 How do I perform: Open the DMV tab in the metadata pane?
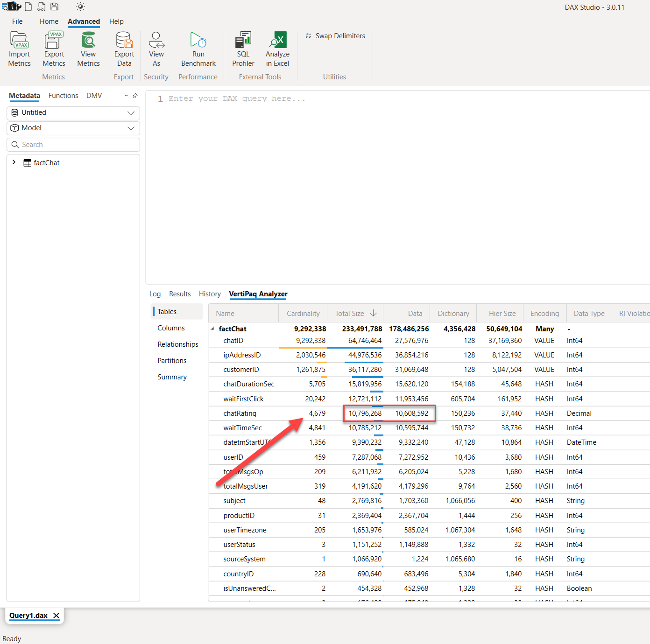[94, 95]
